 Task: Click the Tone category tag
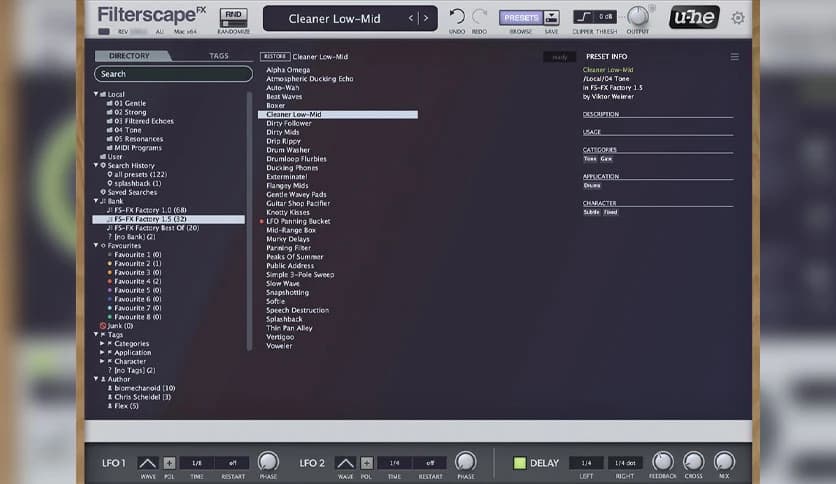[x=590, y=159]
